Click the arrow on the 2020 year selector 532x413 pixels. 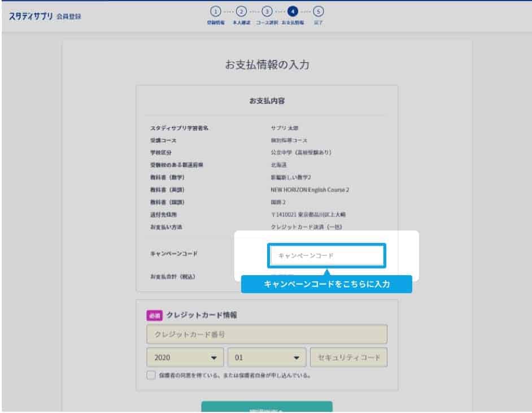(213, 358)
